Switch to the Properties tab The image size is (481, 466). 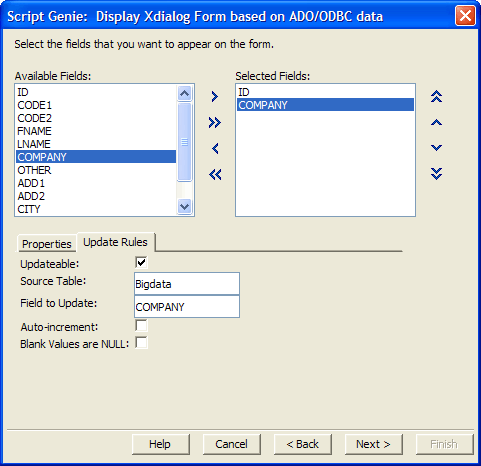click(x=47, y=244)
